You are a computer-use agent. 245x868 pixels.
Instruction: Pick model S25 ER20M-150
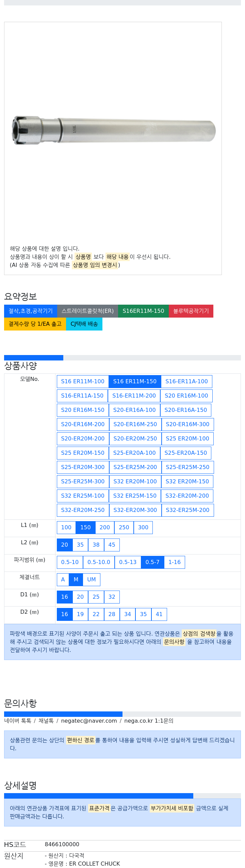click(83, 453)
